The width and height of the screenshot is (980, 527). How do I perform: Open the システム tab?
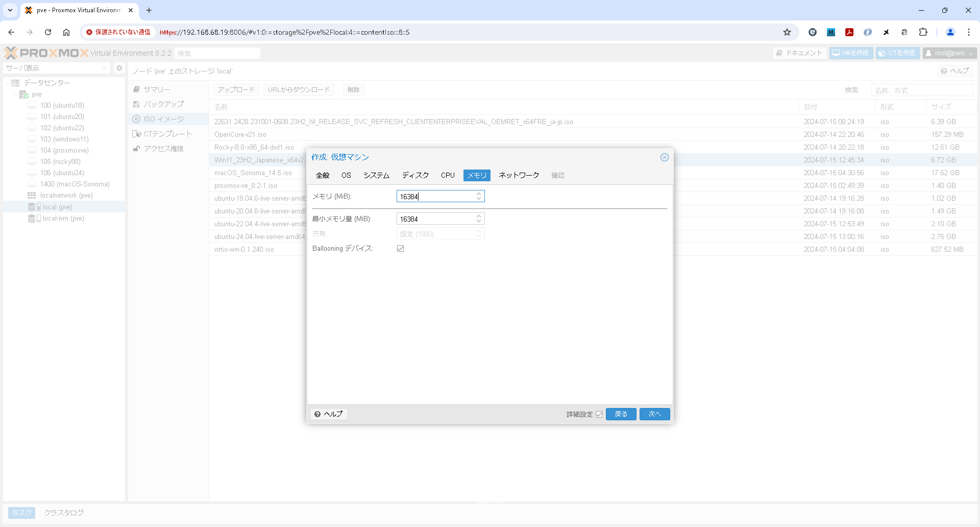(376, 175)
